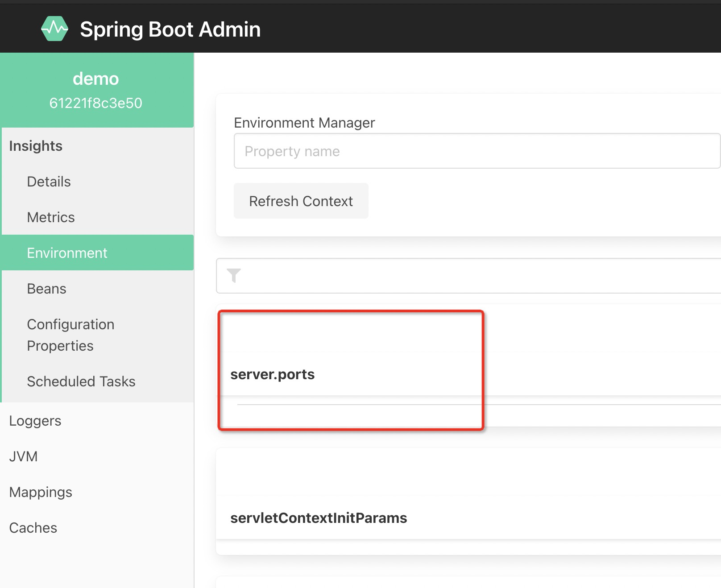Expand the servletContextInitParams group
The image size is (721, 588).
(x=318, y=518)
